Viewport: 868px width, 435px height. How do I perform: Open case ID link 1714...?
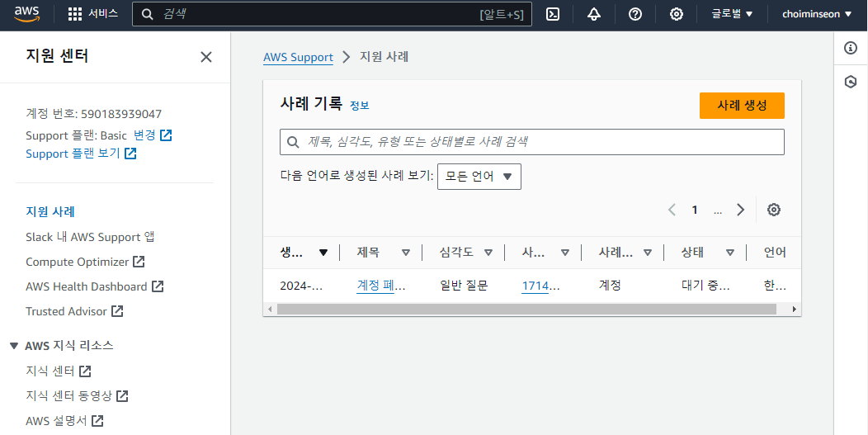(540, 286)
